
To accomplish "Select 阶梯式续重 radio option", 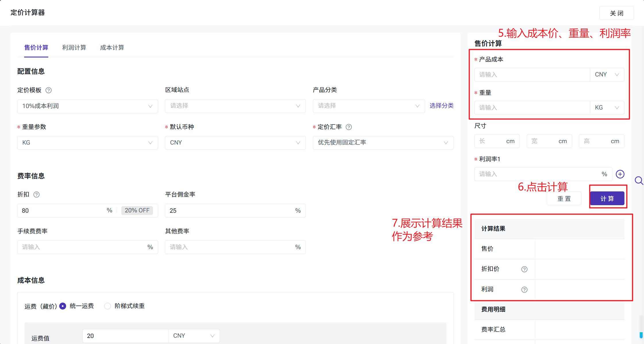I will 108,306.
